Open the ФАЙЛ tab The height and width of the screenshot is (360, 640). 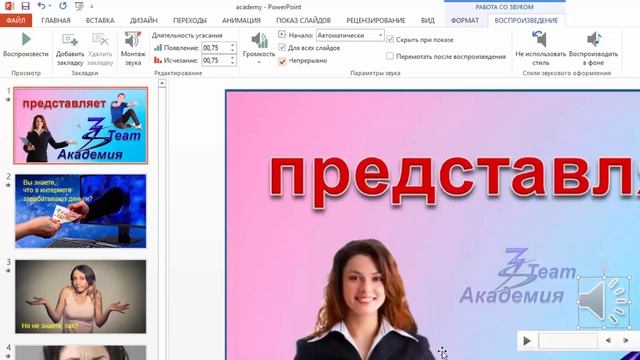(16, 20)
